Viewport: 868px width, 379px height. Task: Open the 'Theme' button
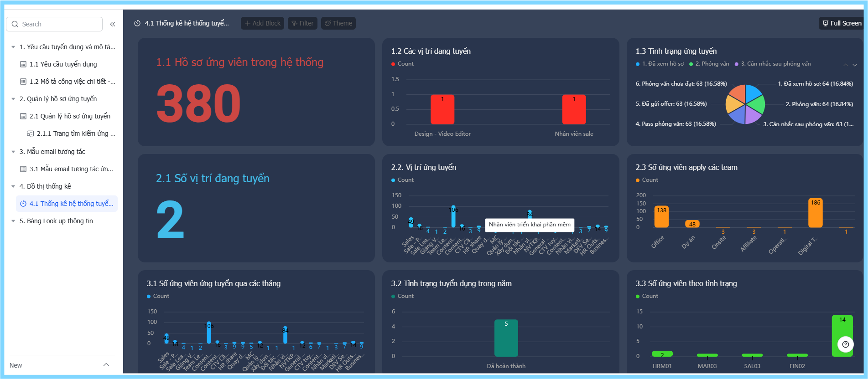[338, 23]
